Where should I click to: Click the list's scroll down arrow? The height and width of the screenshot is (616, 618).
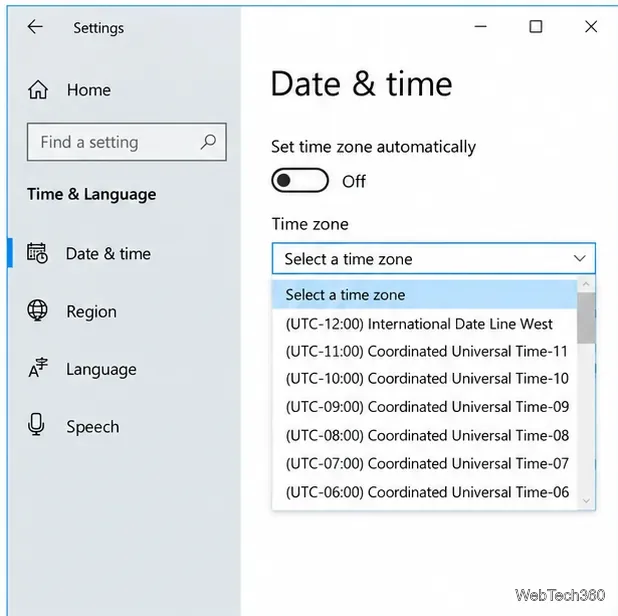coord(586,501)
